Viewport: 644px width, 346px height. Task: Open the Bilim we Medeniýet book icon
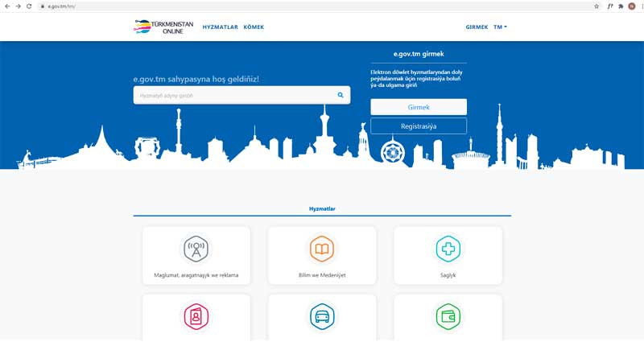322,249
